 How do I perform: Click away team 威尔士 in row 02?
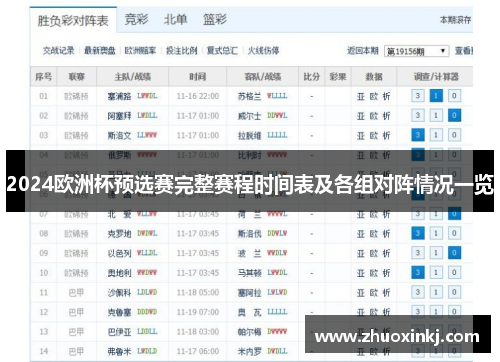(x=249, y=116)
